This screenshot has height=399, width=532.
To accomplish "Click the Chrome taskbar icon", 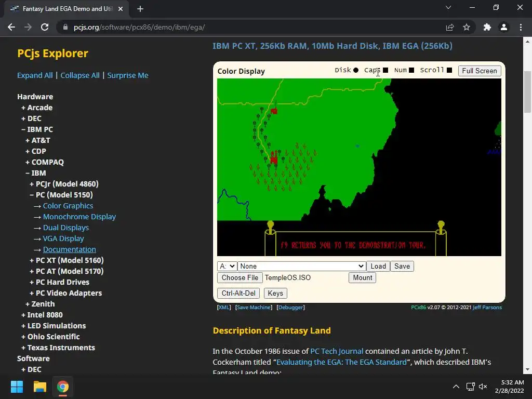I will 63,387.
